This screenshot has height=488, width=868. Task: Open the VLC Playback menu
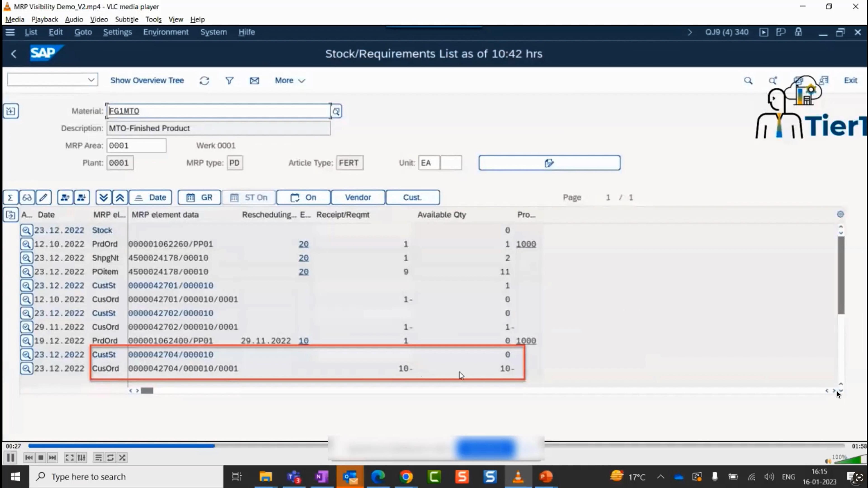click(x=45, y=19)
